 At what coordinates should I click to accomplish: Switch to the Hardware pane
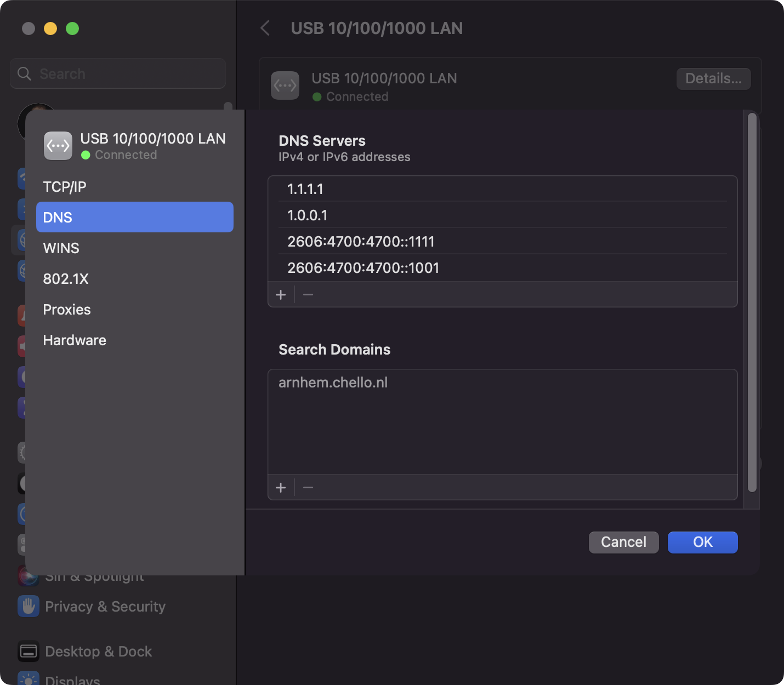pos(75,340)
